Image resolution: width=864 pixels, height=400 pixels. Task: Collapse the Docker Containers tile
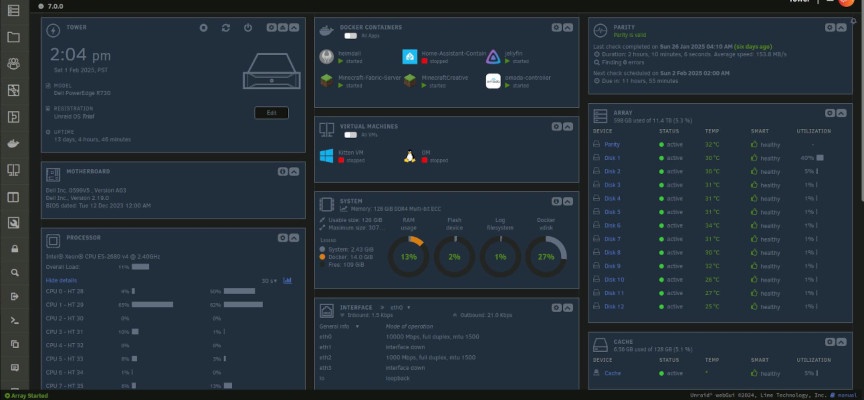point(568,28)
